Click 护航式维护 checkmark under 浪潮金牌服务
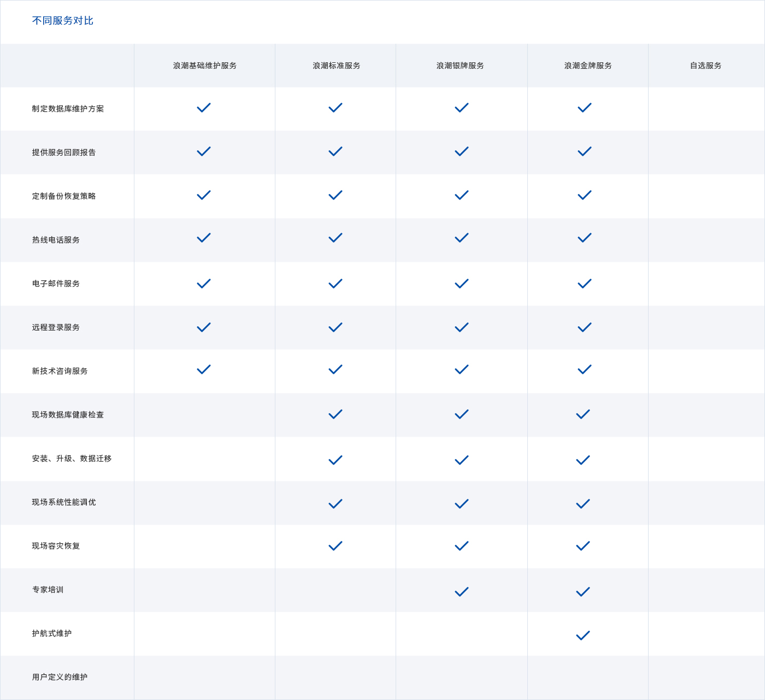 click(x=583, y=636)
